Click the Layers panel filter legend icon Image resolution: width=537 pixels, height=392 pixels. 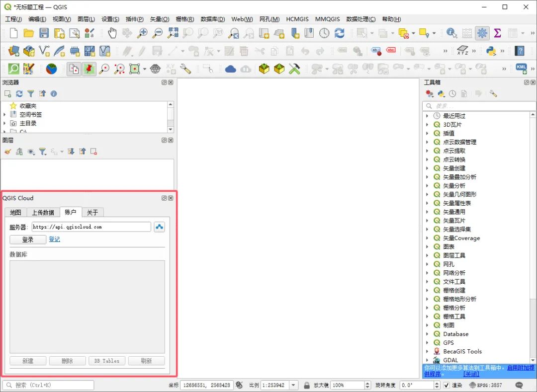42,152
